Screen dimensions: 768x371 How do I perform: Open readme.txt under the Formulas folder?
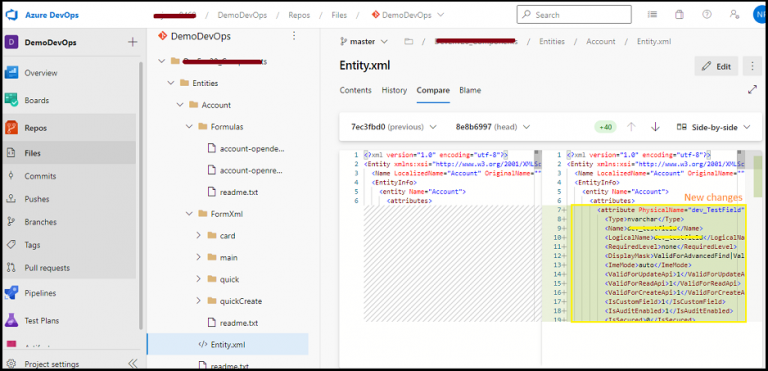point(240,193)
